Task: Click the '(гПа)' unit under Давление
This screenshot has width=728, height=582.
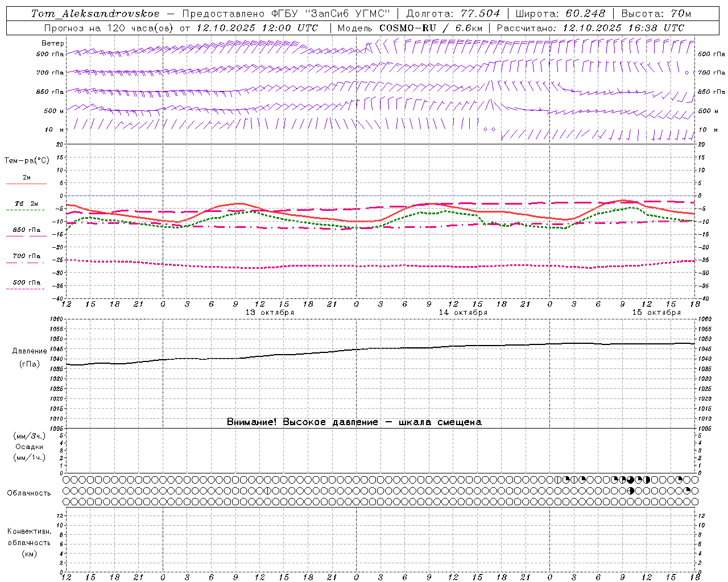Action: pyautogui.click(x=30, y=364)
